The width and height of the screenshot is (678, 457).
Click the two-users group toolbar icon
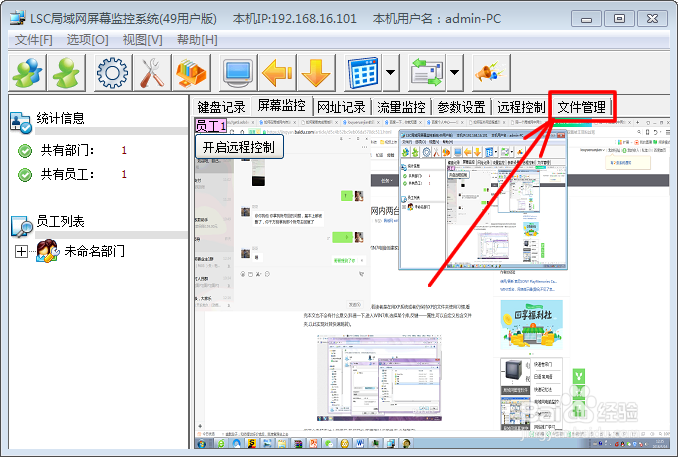28,72
